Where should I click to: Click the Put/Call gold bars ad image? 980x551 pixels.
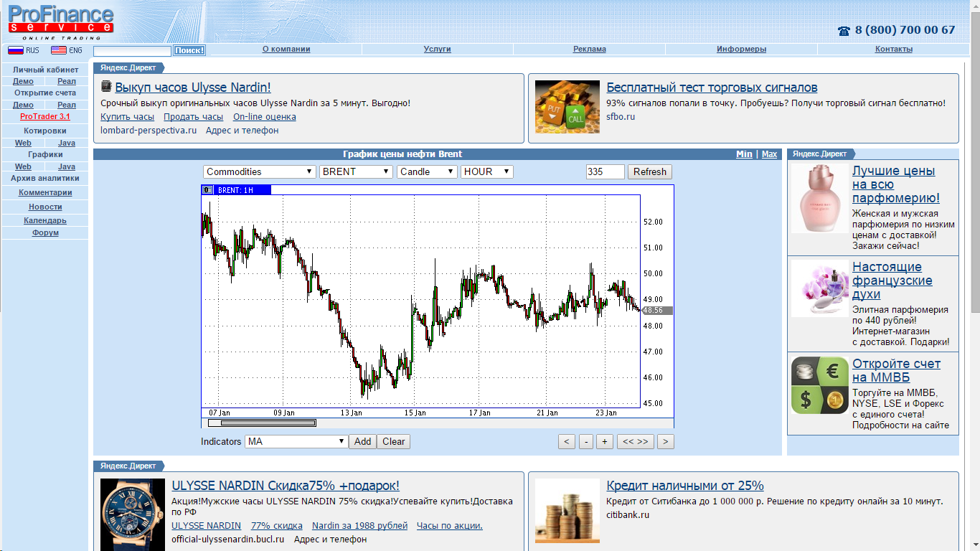(567, 107)
